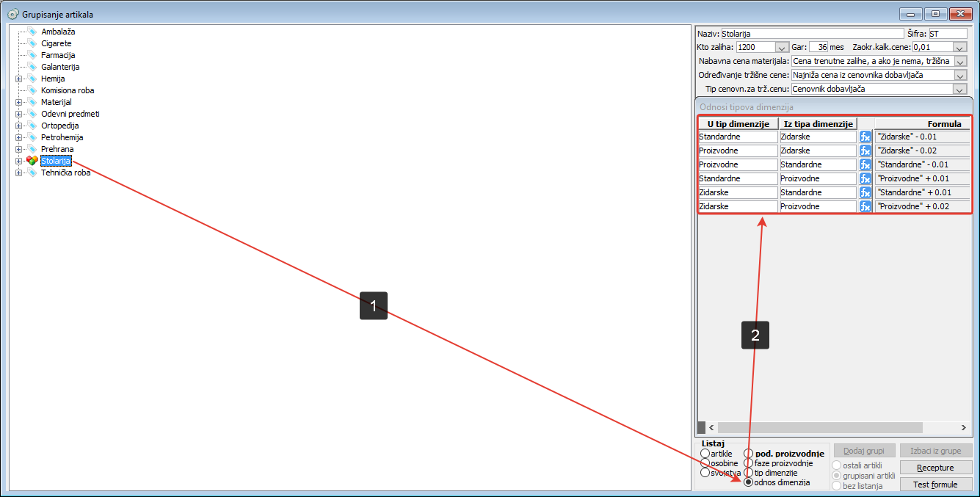Viewport: 980px width, 497px height.
Task: Open Nabavna cena materijala dropdown
Action: pos(960,61)
